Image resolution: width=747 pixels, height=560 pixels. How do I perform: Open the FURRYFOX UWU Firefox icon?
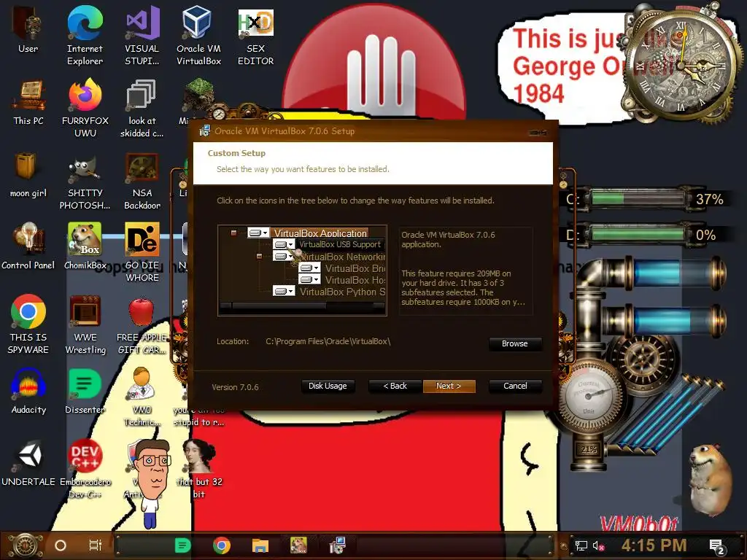85,108
